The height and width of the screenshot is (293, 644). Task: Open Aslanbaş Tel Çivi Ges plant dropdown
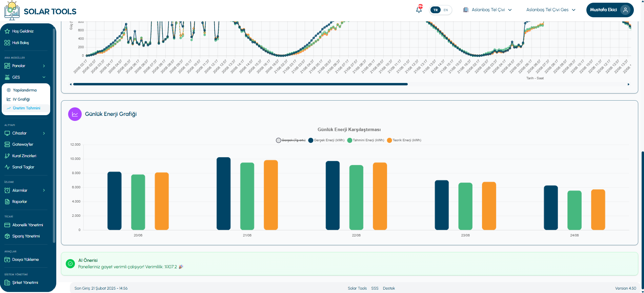coord(551,10)
